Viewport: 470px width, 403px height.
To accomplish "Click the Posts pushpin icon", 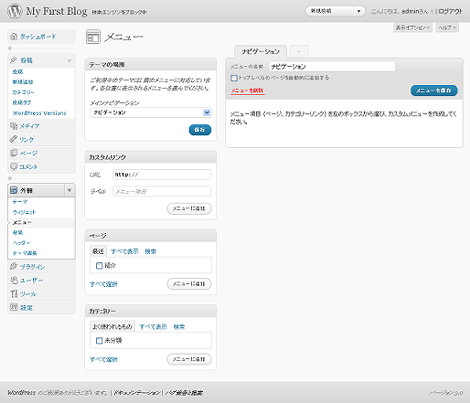I will tap(14, 60).
